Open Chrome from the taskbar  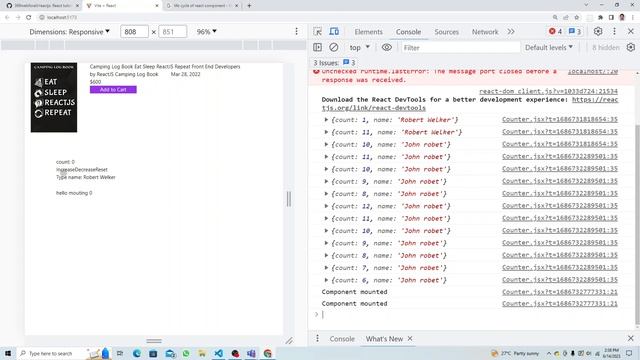(268, 353)
